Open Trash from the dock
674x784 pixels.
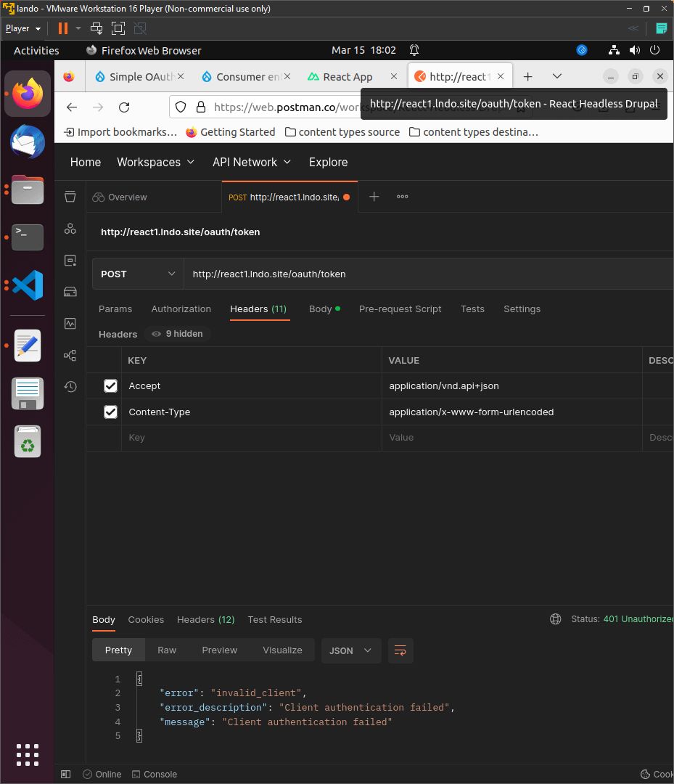pyautogui.click(x=28, y=441)
